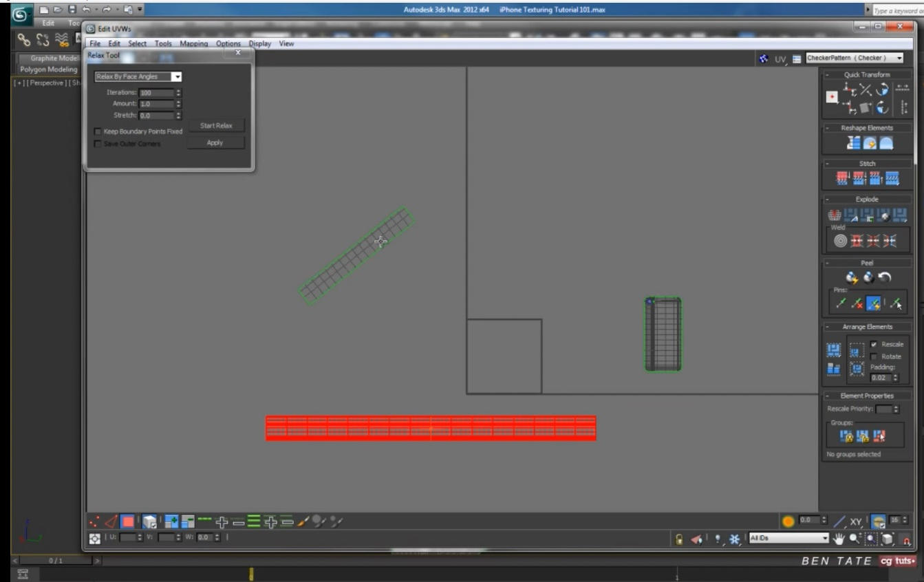Enable Keep Boundary Points Fixed checkbox

(x=98, y=131)
